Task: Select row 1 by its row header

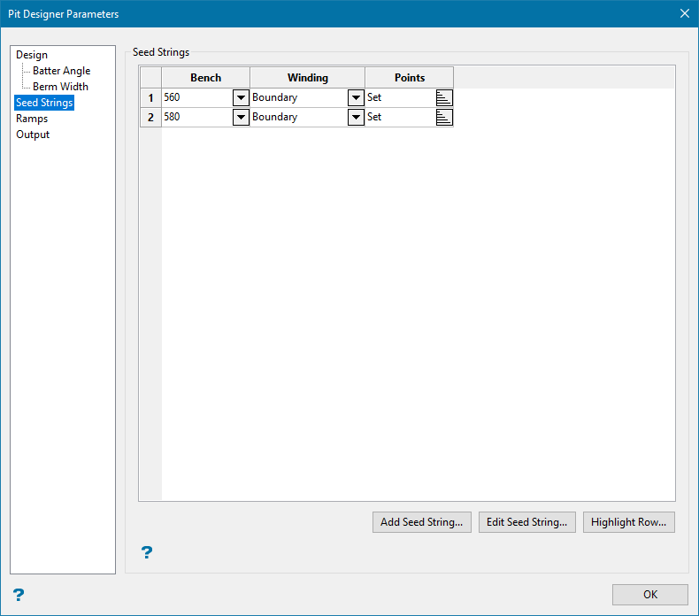Action: tap(150, 97)
